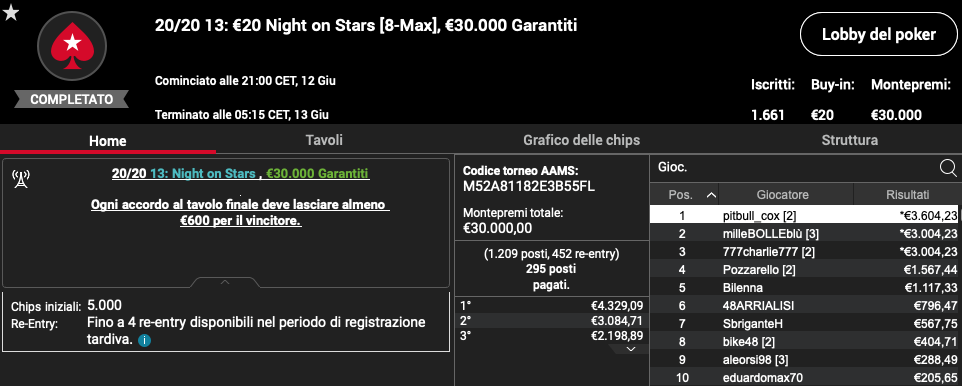Viewport: 962px width, 386px height.
Task: Sort players by the Pos. arrow
Action: click(x=712, y=195)
